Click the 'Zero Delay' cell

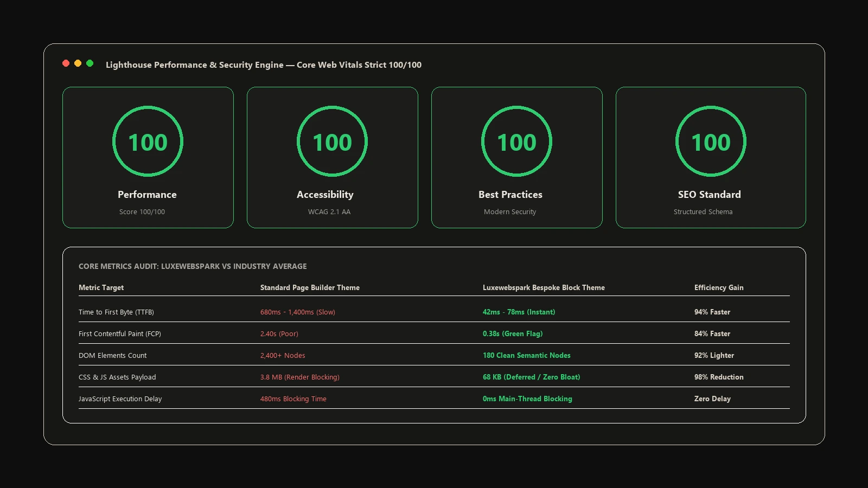(712, 399)
